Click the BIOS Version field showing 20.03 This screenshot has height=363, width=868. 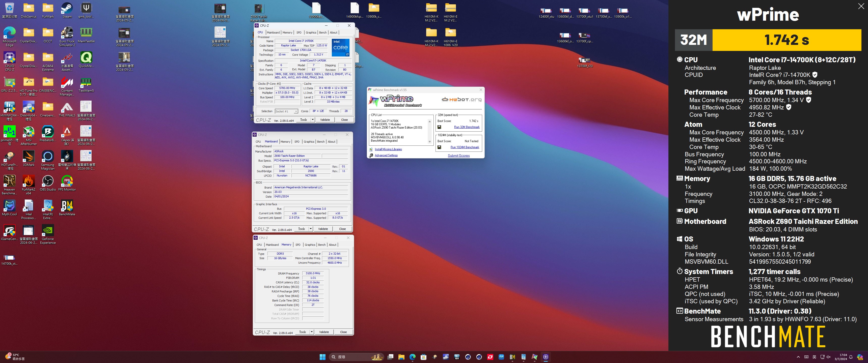click(310, 192)
